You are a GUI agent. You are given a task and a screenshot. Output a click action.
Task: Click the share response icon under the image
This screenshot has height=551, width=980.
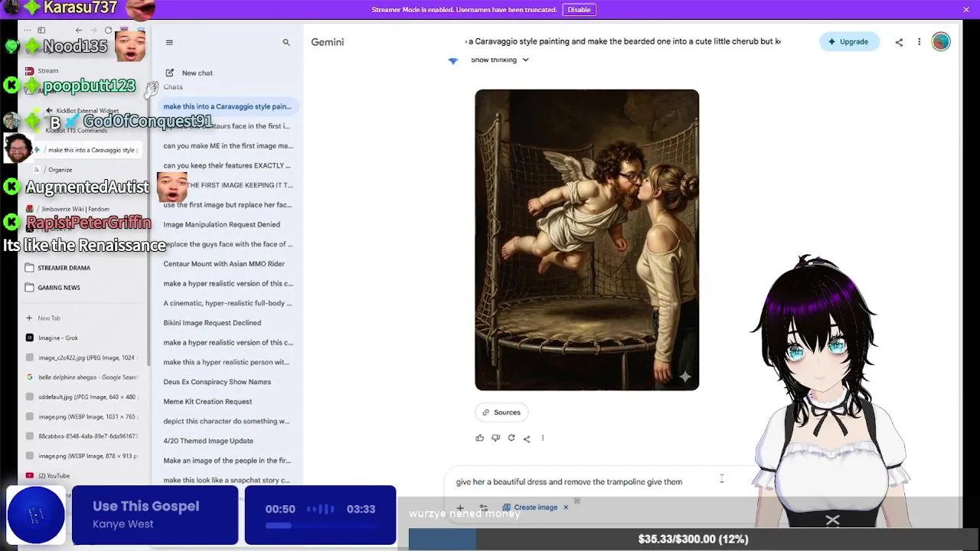pos(527,439)
